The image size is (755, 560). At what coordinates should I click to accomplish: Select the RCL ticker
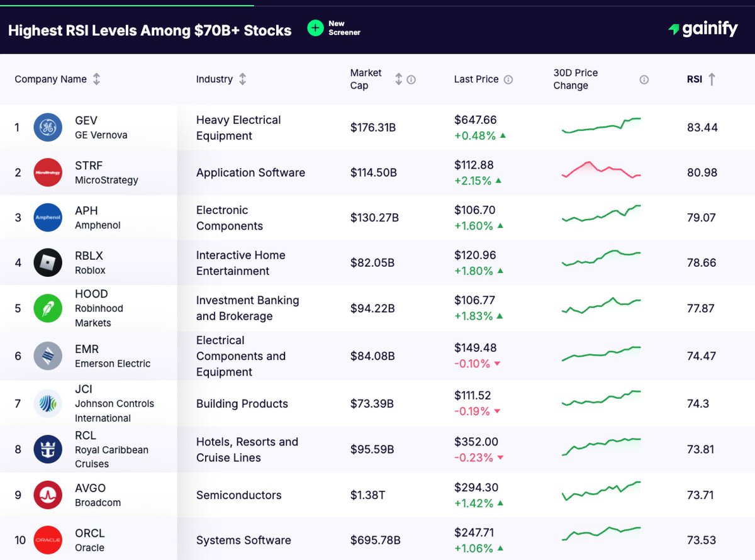point(85,435)
